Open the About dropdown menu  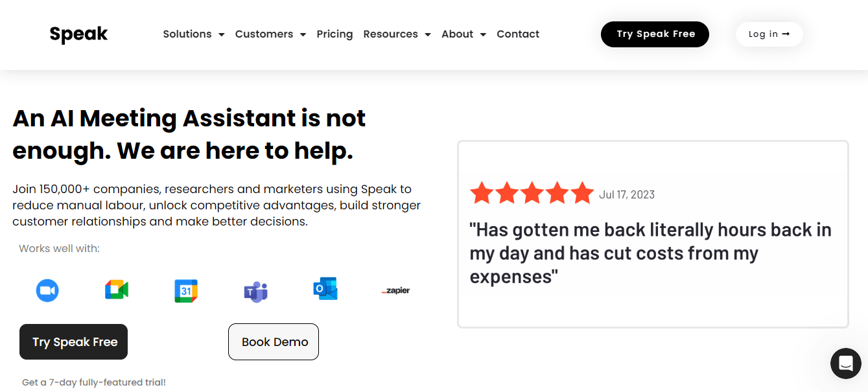[463, 34]
